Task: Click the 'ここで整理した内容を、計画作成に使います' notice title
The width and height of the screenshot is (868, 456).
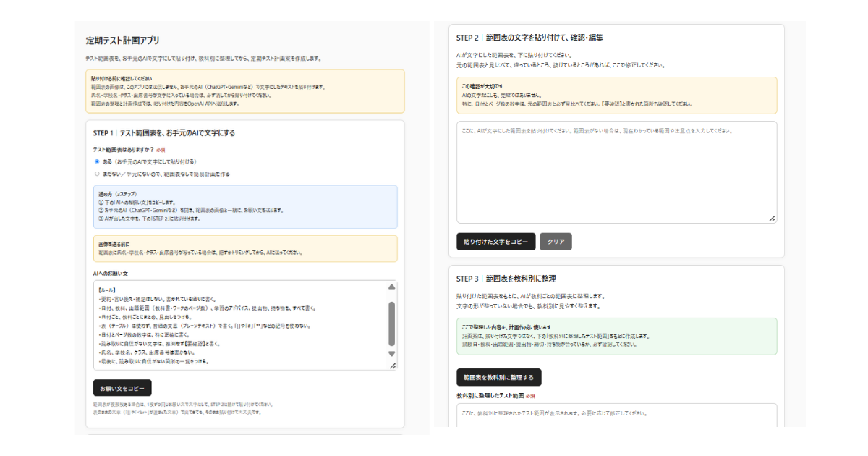Action: [507, 327]
